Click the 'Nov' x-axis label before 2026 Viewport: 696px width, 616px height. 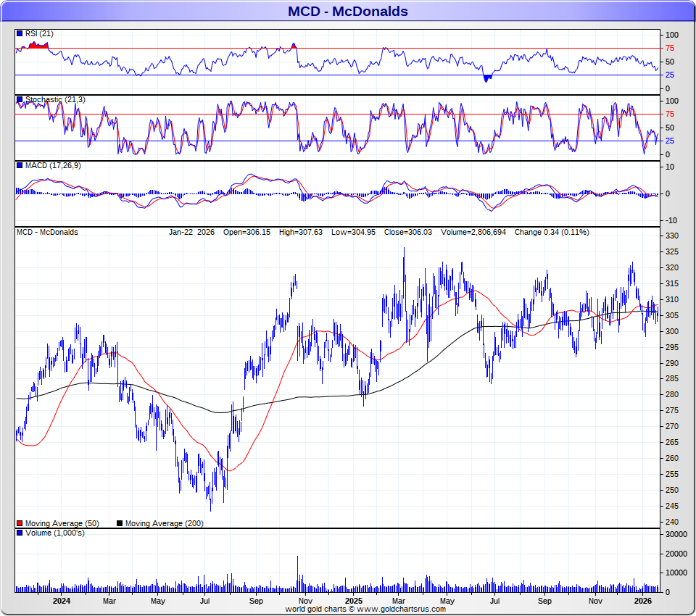[x=595, y=601]
